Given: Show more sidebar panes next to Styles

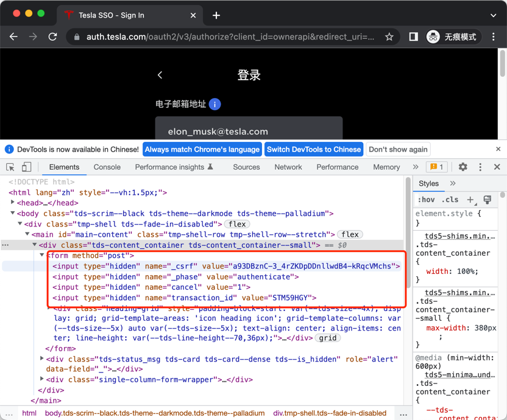Looking at the screenshot, I should [x=453, y=183].
